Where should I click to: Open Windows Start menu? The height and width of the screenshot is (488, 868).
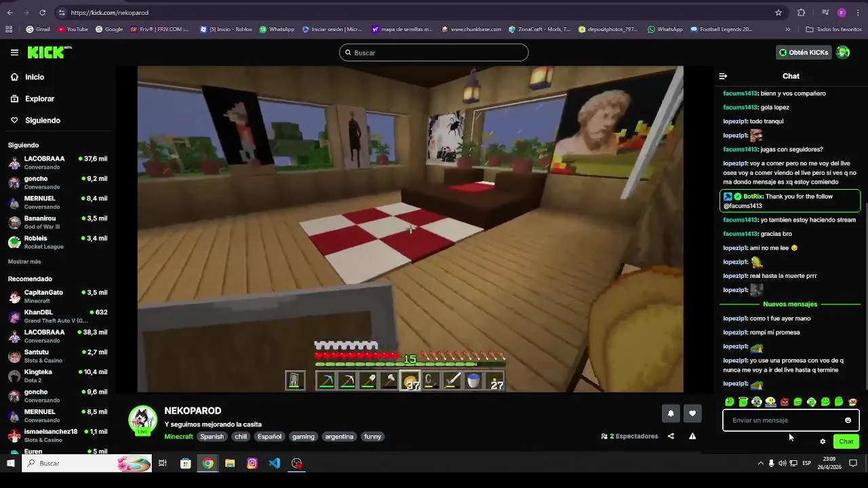click(10, 464)
